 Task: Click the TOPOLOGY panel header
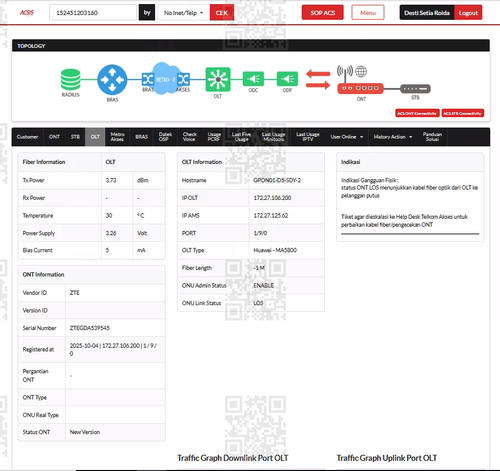(x=251, y=46)
